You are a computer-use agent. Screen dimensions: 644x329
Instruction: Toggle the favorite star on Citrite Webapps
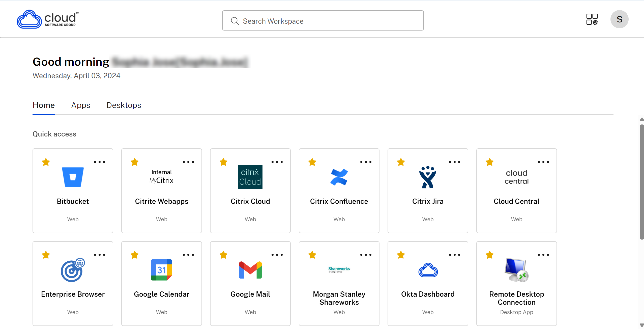point(135,162)
